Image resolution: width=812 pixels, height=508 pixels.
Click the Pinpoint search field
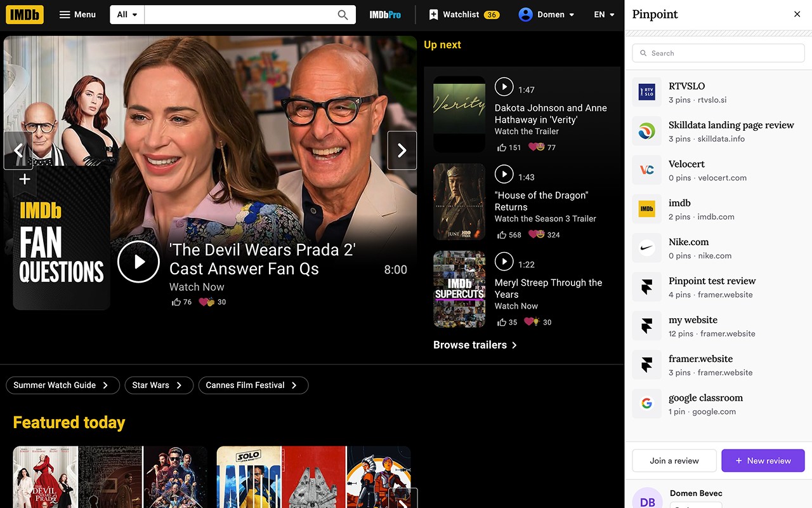718,53
